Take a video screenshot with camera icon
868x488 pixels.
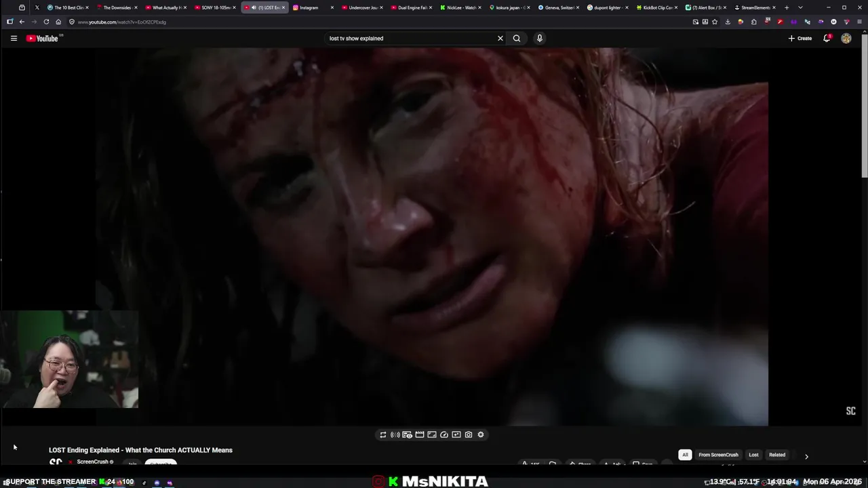469,435
